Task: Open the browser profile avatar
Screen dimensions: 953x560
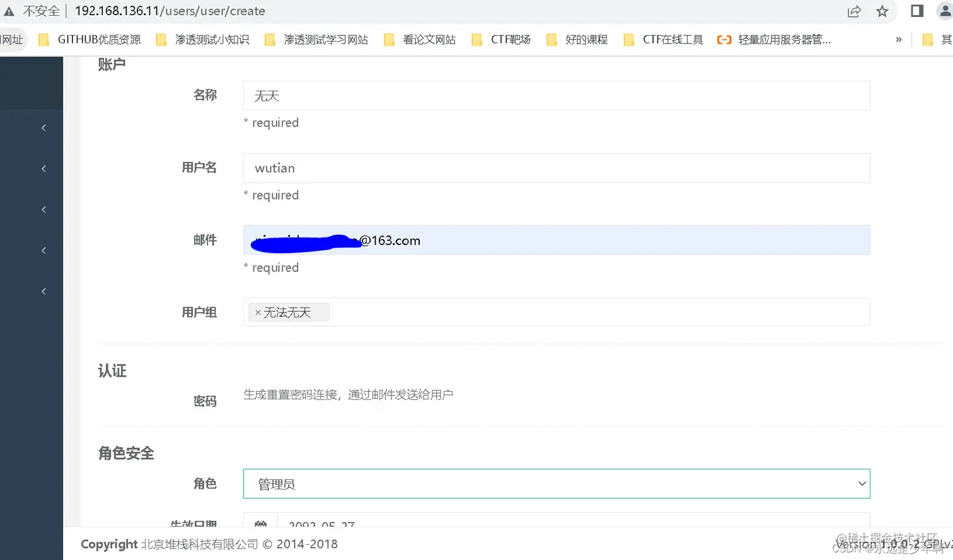Action: click(945, 11)
